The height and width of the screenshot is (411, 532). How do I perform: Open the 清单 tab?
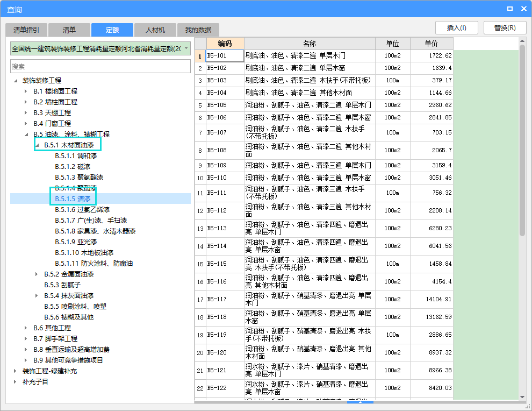(x=69, y=30)
